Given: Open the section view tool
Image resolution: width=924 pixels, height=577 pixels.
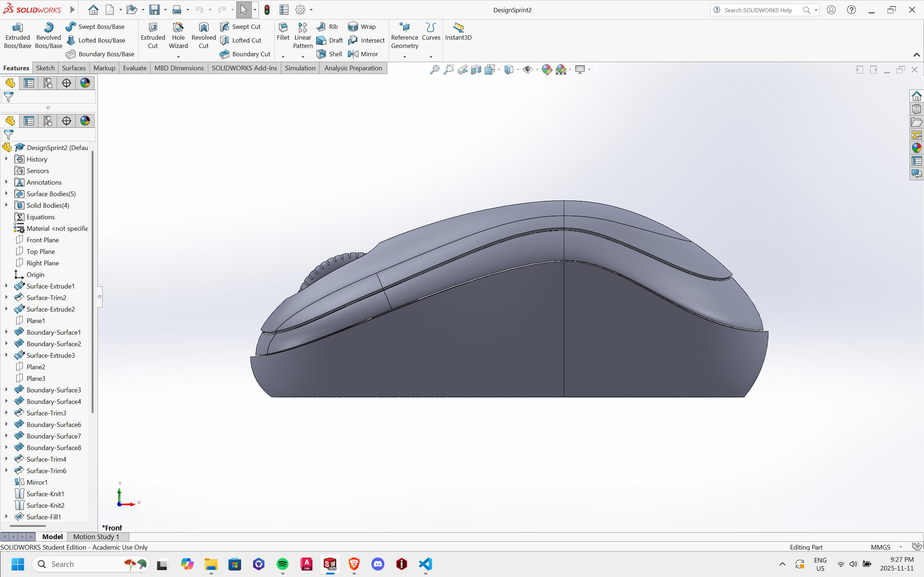Looking at the screenshot, I should (x=476, y=70).
